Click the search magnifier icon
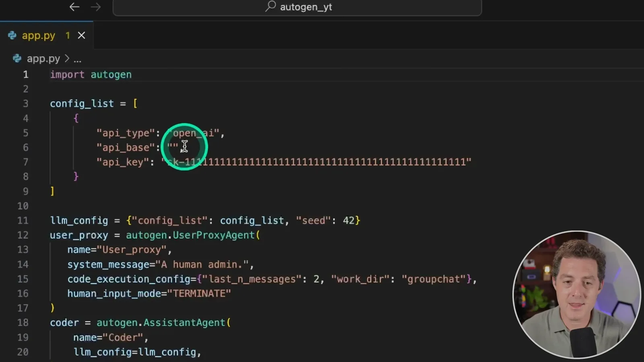Viewport: 644px width, 362px height. point(270,6)
